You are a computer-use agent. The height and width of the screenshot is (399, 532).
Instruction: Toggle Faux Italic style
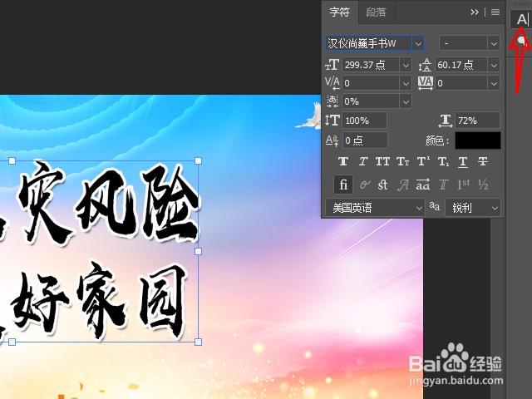click(363, 161)
